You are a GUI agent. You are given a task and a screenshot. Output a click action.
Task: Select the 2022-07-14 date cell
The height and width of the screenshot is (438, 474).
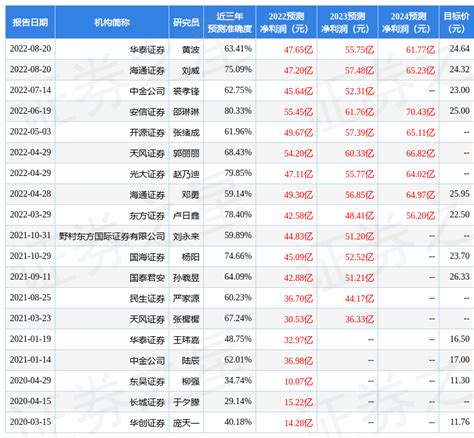30,90
